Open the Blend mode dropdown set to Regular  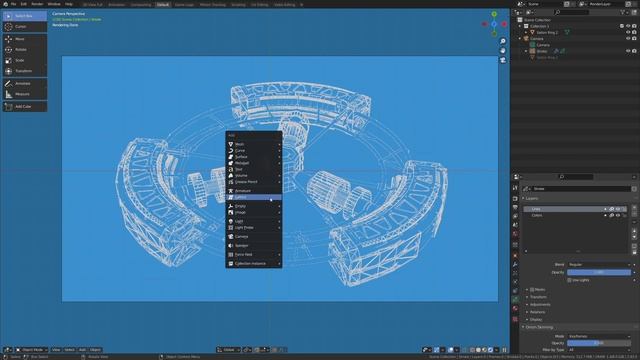click(x=599, y=264)
